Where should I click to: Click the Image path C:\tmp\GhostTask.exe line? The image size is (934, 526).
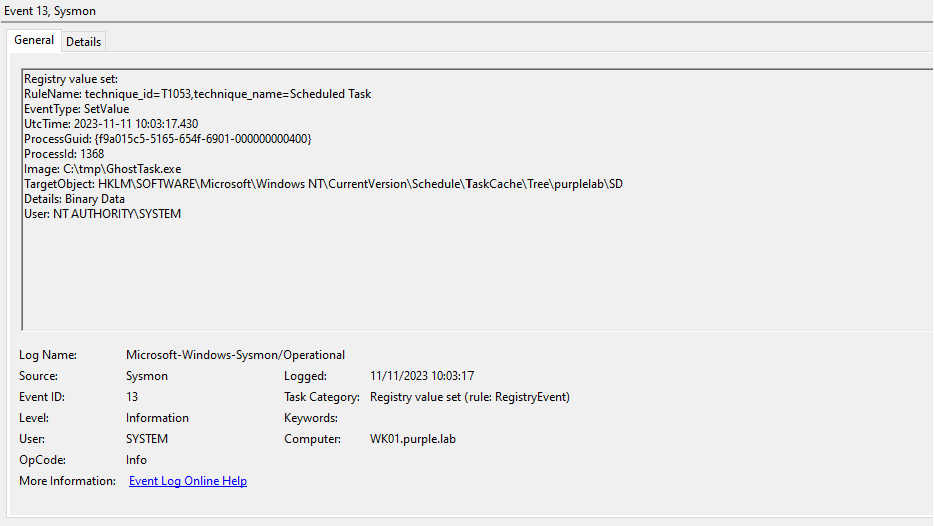[x=103, y=169]
